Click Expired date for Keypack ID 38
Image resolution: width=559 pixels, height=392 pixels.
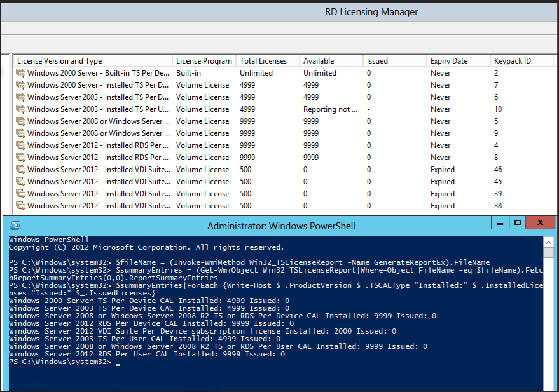tap(443, 206)
